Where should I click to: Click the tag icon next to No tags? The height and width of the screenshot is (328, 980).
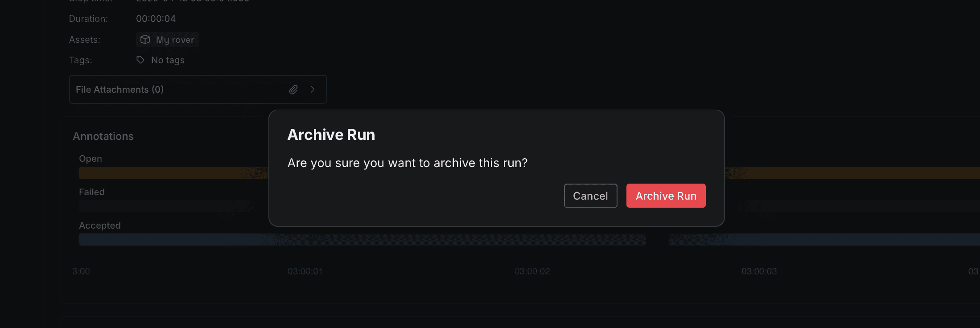coord(140,60)
